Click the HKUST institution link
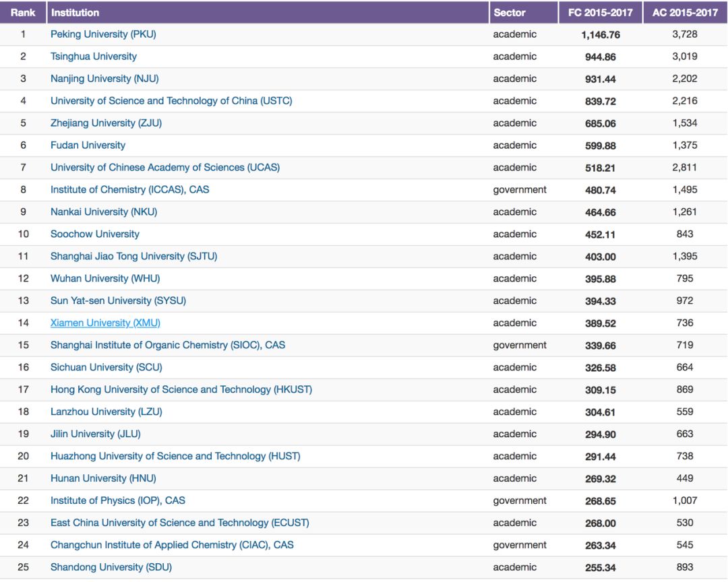This screenshot has height=582, width=728. 181,390
